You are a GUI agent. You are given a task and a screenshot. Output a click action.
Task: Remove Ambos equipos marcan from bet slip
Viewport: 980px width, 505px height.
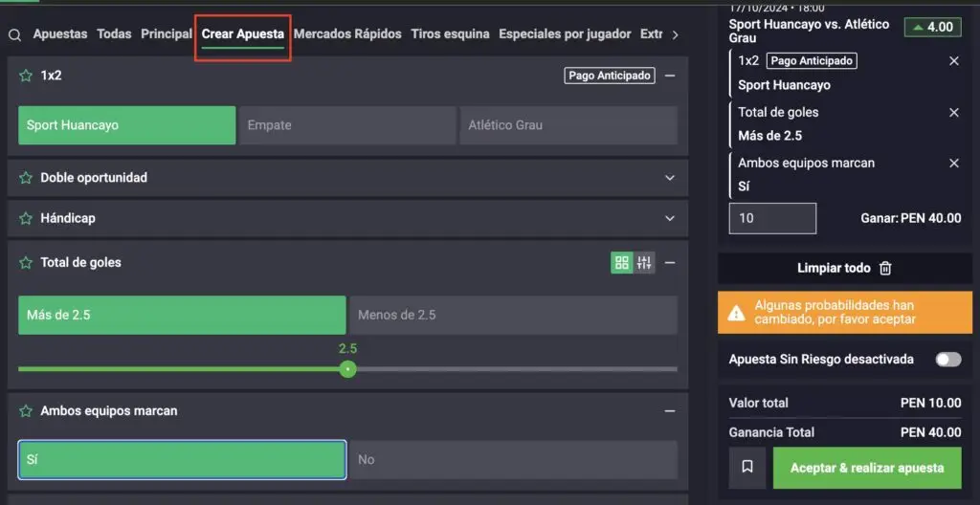point(953,164)
